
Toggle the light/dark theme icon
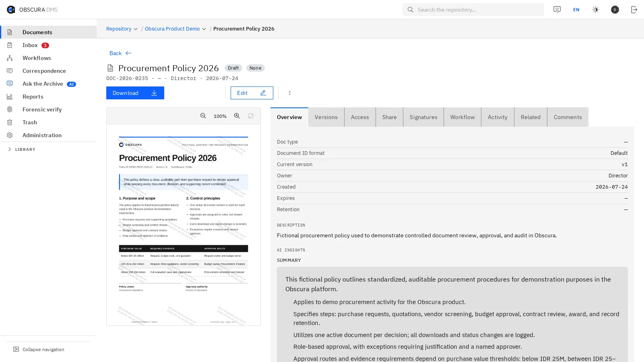[596, 10]
